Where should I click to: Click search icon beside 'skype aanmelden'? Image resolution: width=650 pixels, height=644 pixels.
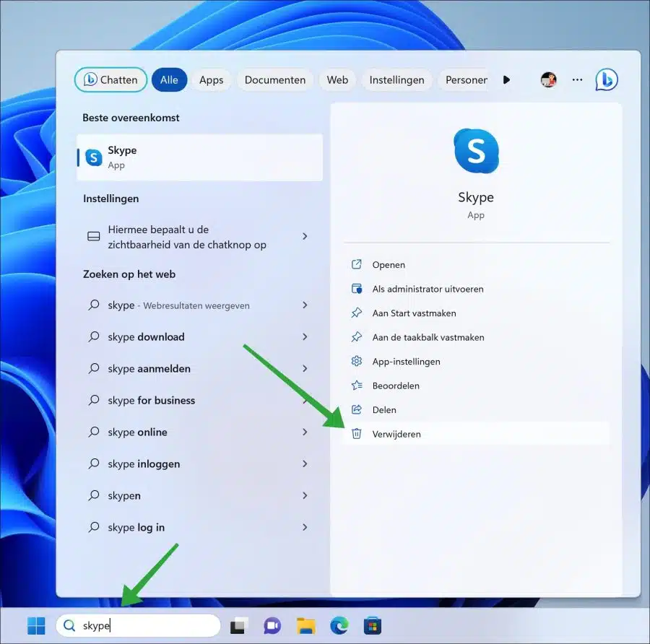(94, 368)
